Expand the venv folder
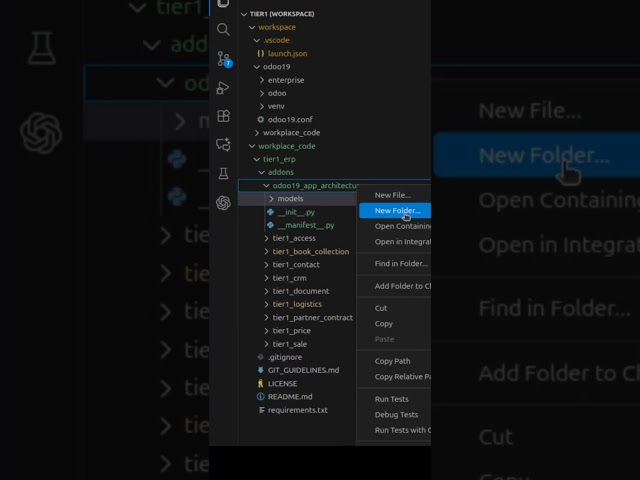 pos(262,107)
